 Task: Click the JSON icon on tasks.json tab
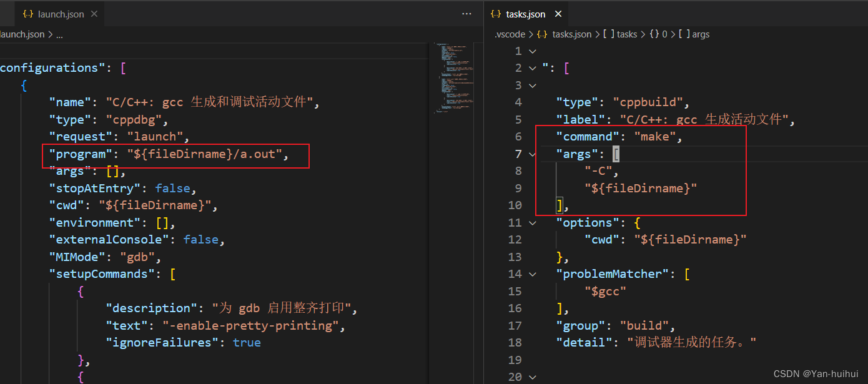coord(496,13)
